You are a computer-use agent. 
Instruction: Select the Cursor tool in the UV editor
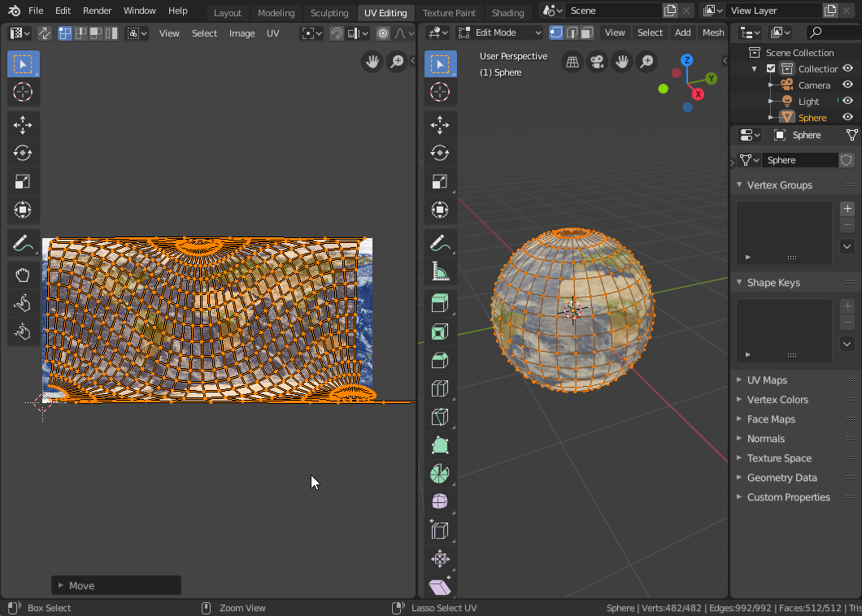coord(23,92)
